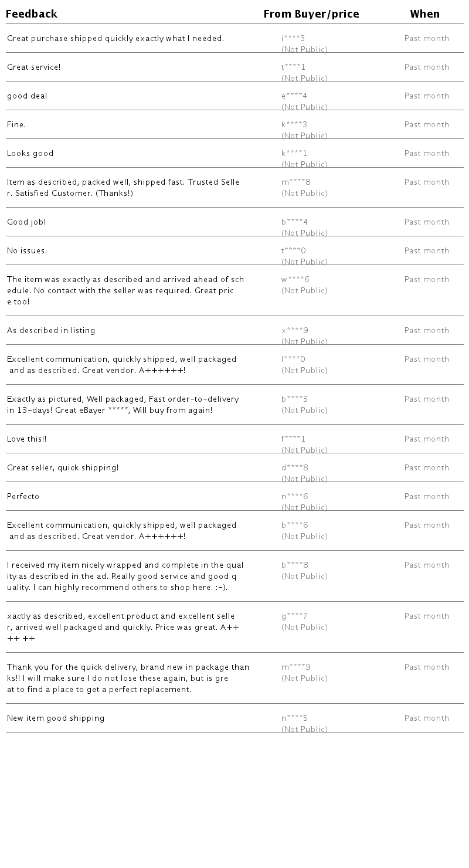Screen dimensions: 469x868
Task: Open buyer i****3 profile link
Action: 293,39
